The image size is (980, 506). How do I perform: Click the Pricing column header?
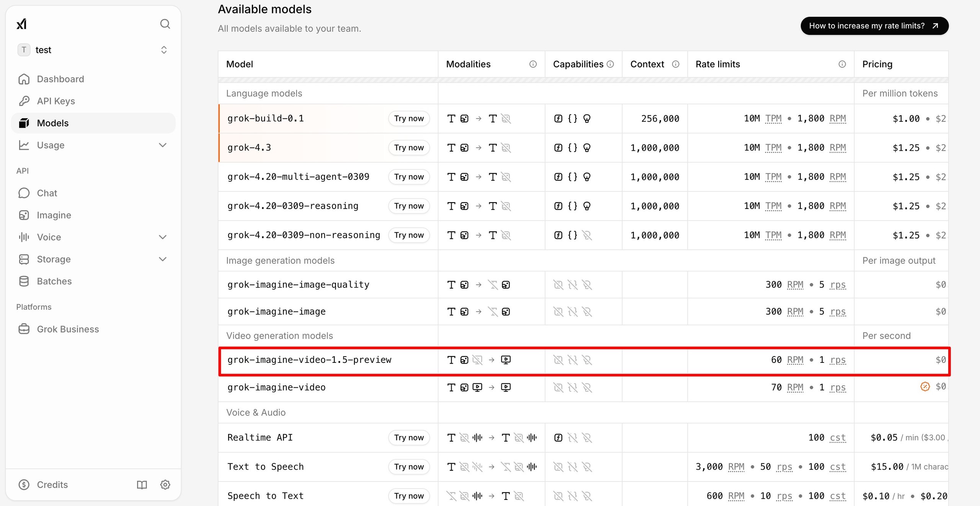877,64
